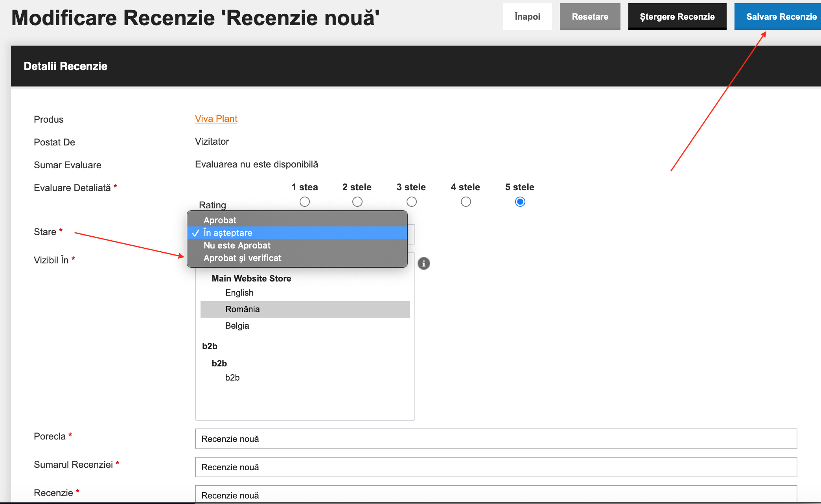Click into the Porecla input field
Image resolution: width=821 pixels, height=504 pixels.
[496, 439]
